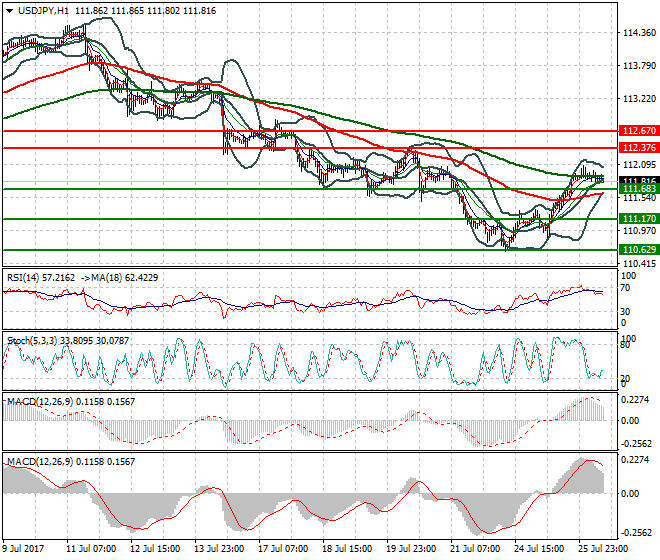Viewport: 660px width, 560px height.
Task: Click the RSI 70 level scale value
Action: [x=625, y=288]
